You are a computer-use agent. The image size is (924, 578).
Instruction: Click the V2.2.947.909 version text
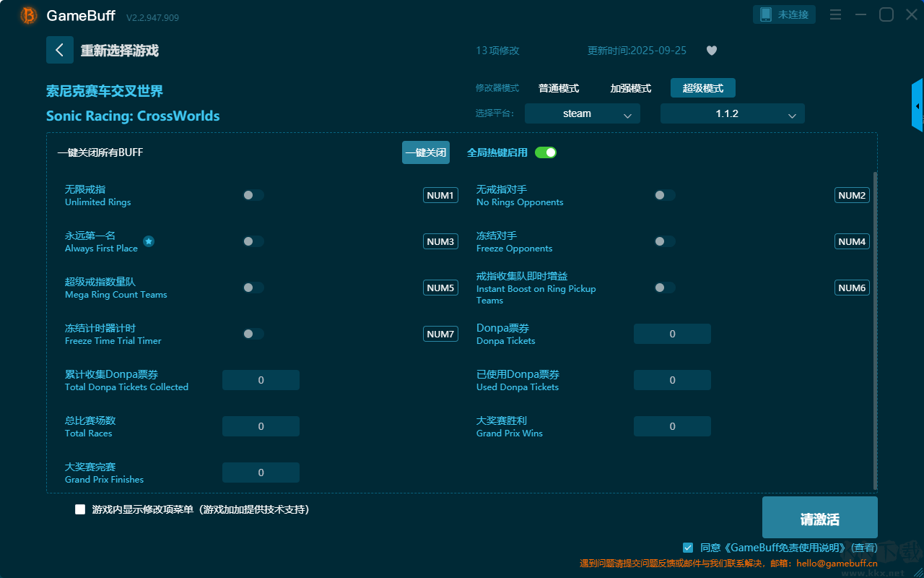click(152, 17)
